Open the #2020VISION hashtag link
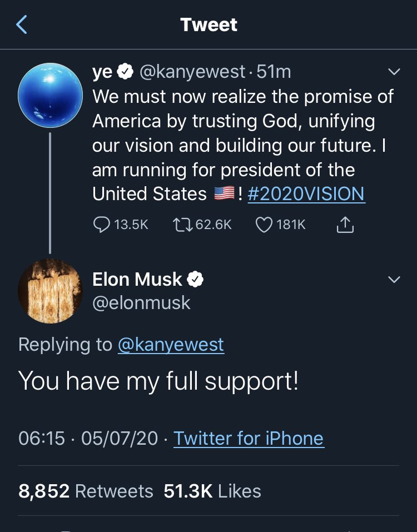 click(306, 193)
